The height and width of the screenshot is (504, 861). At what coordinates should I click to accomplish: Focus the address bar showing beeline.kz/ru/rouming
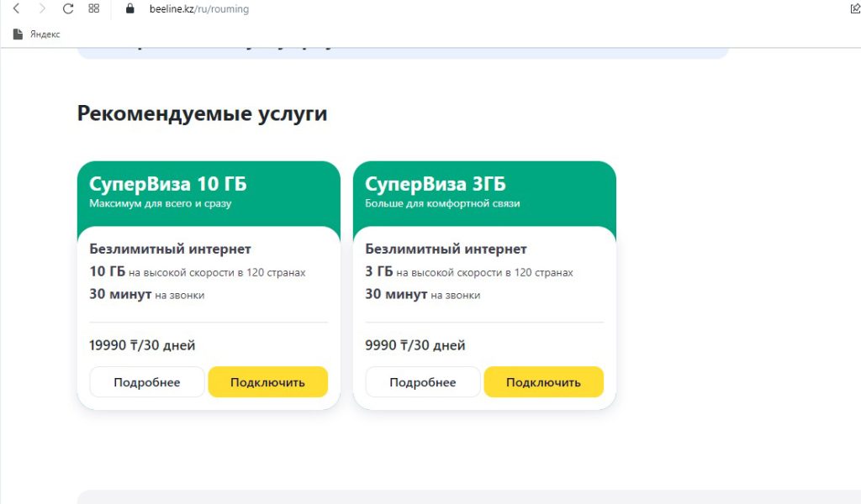tap(198, 8)
